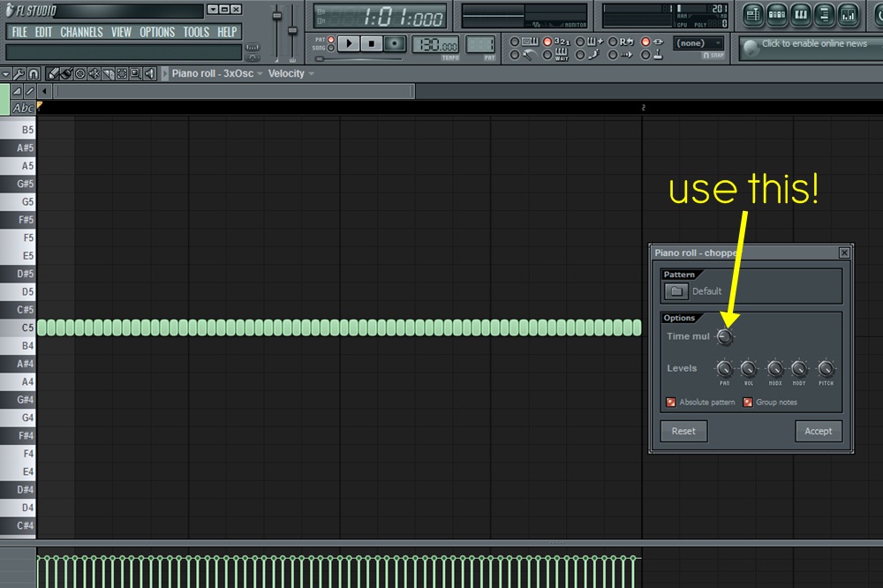
Task: Activate the Zoom tool
Action: pyautogui.click(x=136, y=73)
